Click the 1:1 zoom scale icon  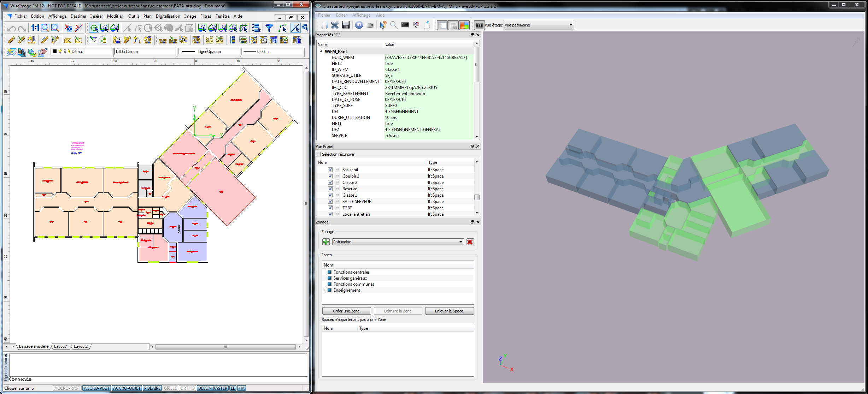point(35,28)
